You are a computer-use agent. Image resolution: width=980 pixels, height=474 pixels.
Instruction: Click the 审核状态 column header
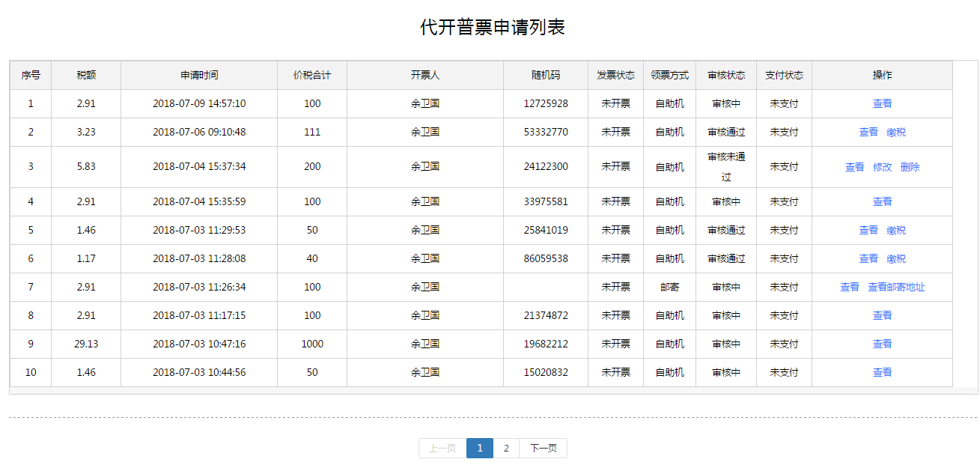(x=726, y=75)
